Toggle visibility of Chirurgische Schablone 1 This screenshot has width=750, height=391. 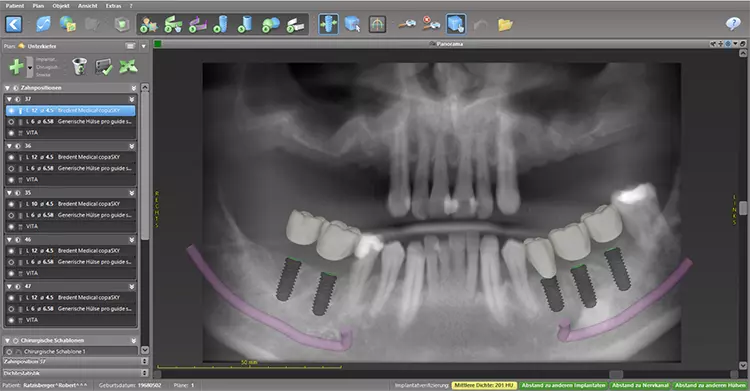10,351
